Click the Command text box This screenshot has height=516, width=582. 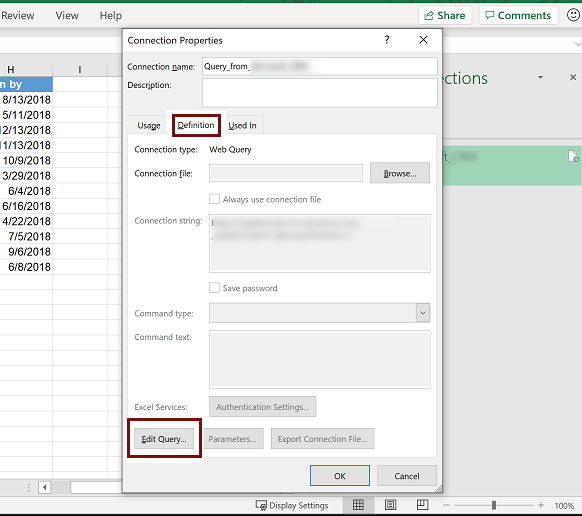[320, 359]
